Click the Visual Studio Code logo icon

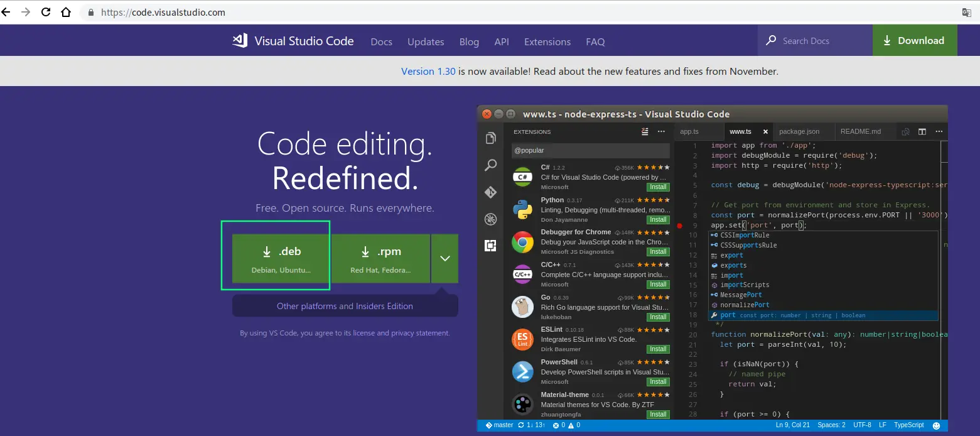[x=240, y=41]
